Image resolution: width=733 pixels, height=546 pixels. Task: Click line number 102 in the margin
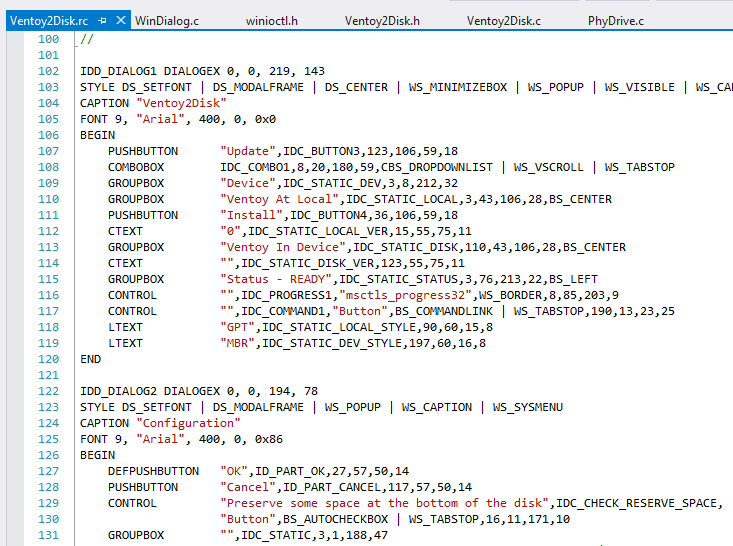(x=49, y=71)
